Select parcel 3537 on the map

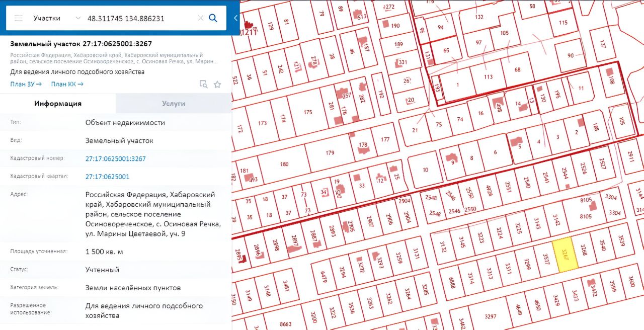(546, 260)
